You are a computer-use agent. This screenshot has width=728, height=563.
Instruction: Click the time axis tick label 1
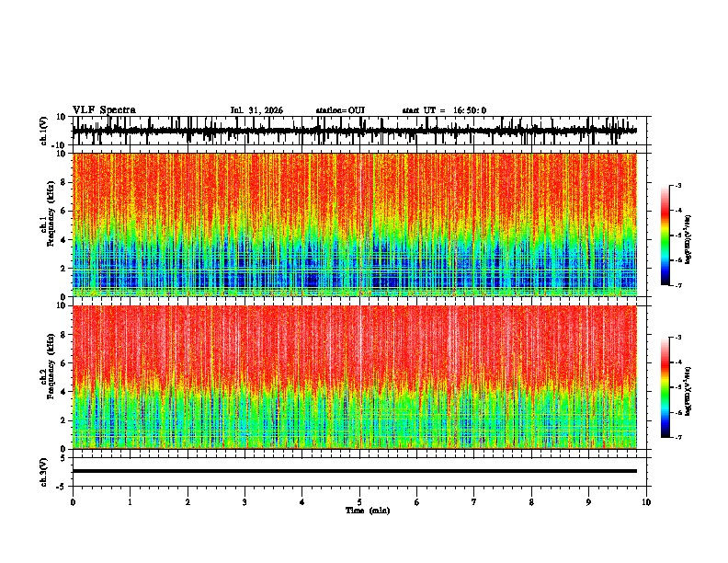pos(130,502)
